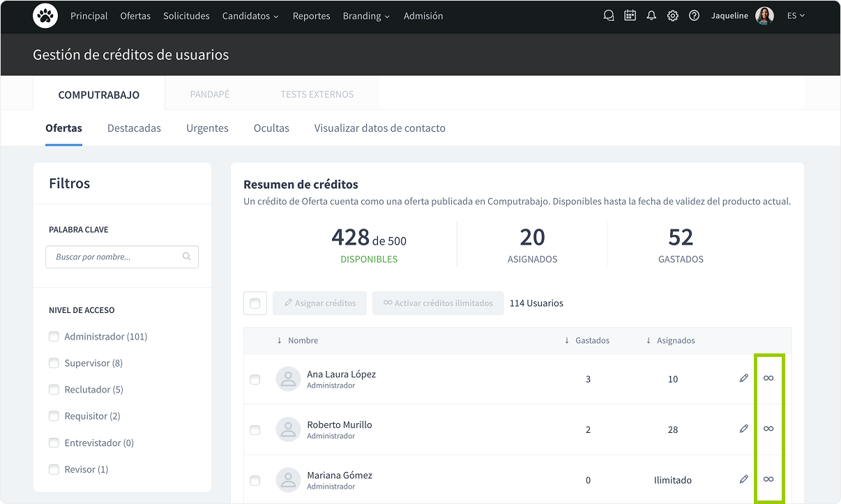The height and width of the screenshot is (504, 841).
Task: Click the paw logo home icon
Action: (45, 15)
